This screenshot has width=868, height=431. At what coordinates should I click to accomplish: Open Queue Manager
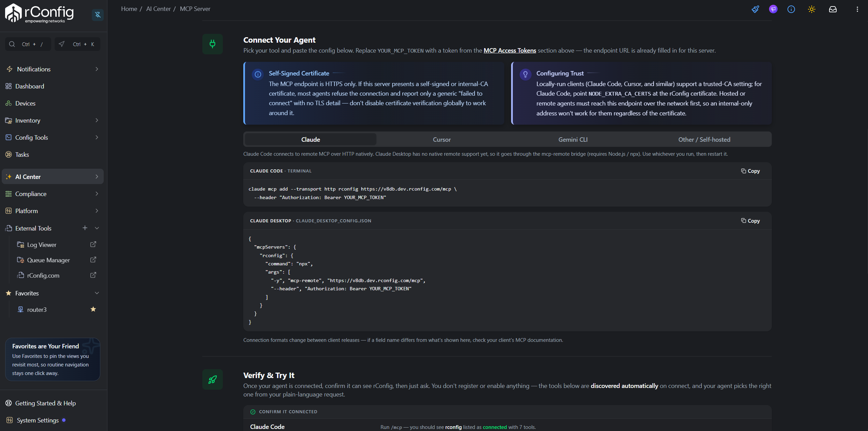point(48,260)
